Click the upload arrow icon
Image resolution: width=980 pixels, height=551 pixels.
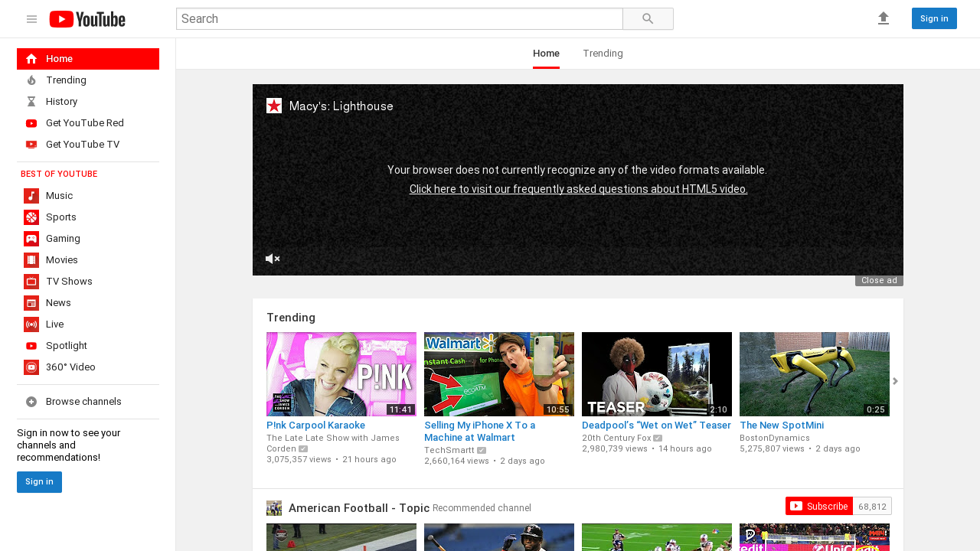click(x=884, y=18)
